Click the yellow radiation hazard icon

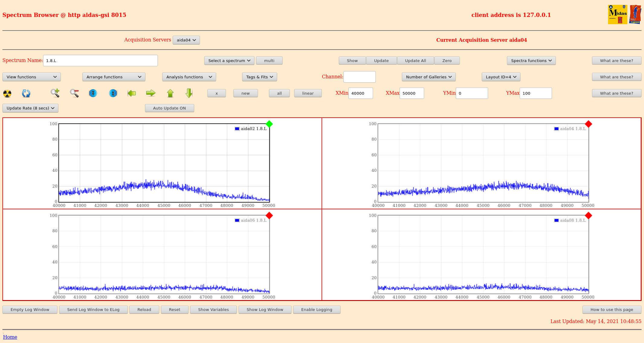[x=7, y=93]
